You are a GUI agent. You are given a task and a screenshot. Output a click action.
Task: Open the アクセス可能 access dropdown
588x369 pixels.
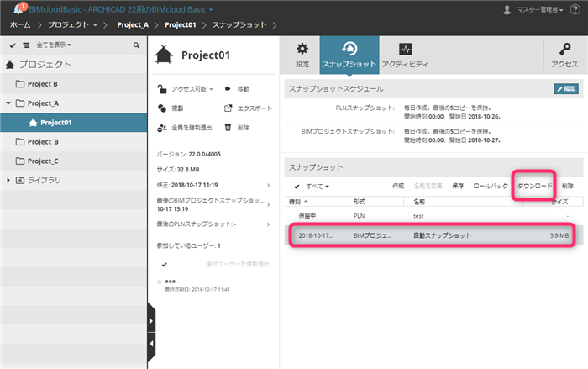click(x=192, y=89)
